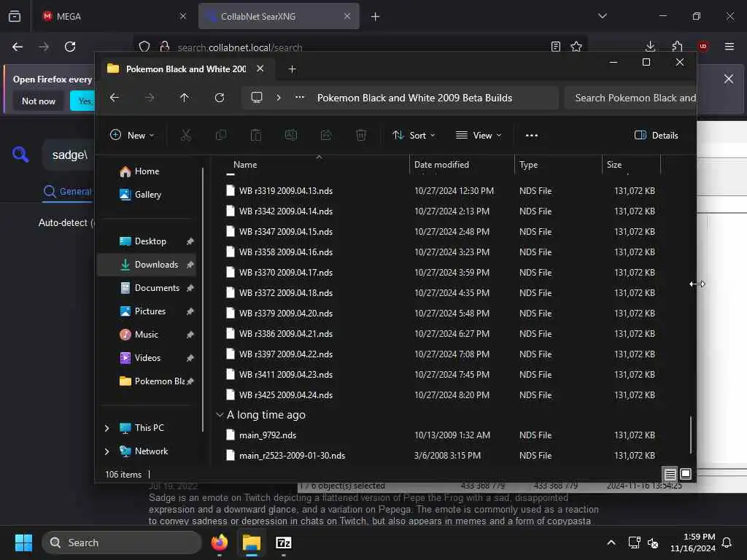Viewport: 747px width, 560px height.
Task: Click the Rename icon in Explorer toolbar
Action: pyautogui.click(x=291, y=135)
